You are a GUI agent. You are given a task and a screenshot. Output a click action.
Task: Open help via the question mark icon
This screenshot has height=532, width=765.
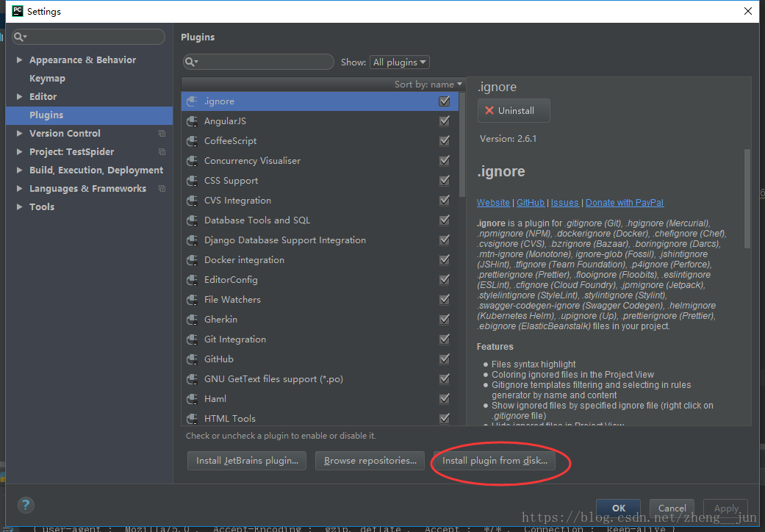tap(26, 505)
